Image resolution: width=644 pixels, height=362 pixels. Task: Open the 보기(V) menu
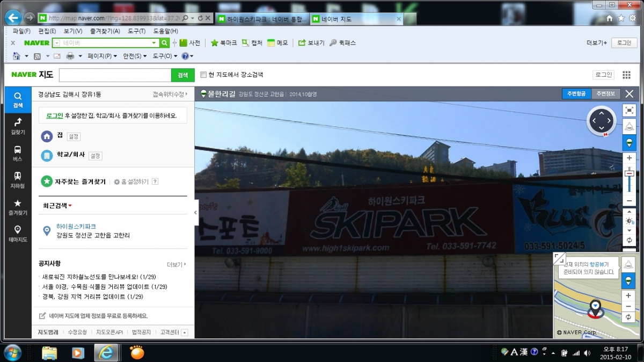click(73, 31)
